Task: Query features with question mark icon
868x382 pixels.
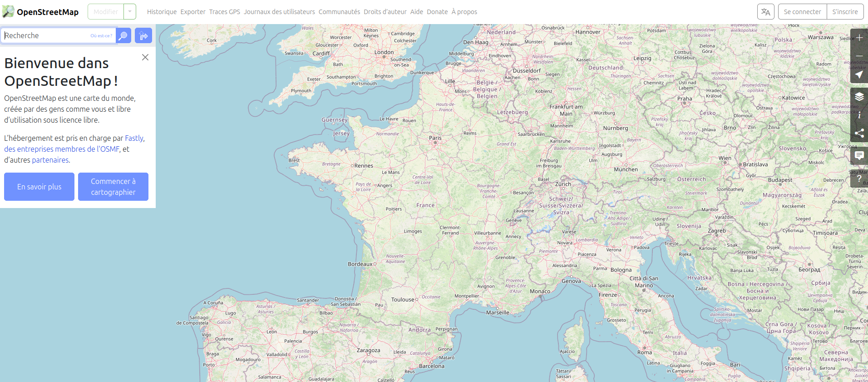Action: [x=859, y=179]
